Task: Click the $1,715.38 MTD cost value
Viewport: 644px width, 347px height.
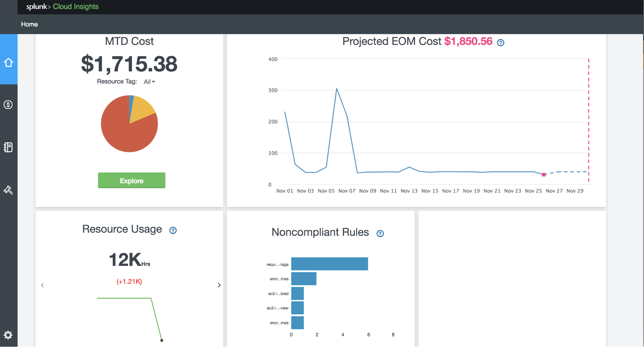Action: click(129, 64)
